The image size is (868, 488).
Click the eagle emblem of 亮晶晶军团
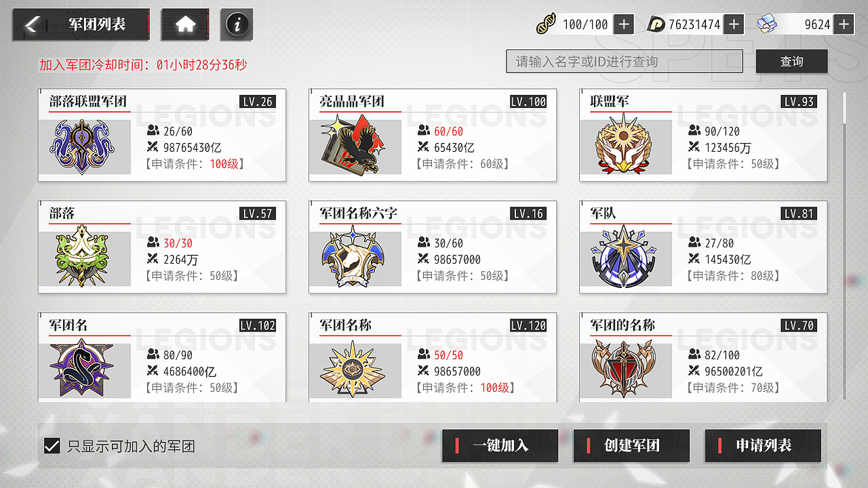click(351, 144)
